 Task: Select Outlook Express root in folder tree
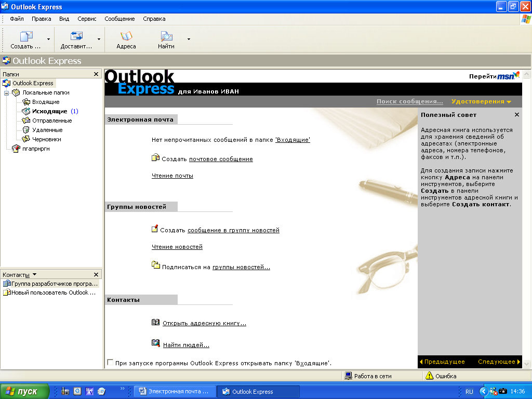pyautogui.click(x=33, y=83)
